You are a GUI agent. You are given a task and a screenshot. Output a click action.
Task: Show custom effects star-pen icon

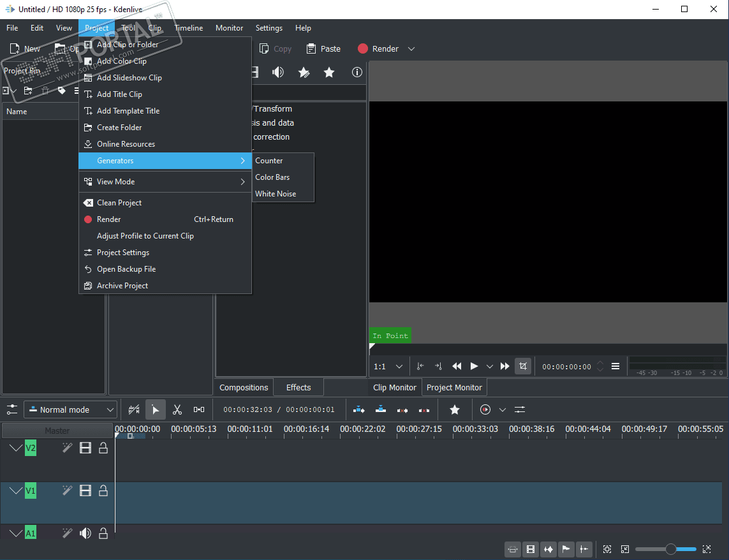304,72
